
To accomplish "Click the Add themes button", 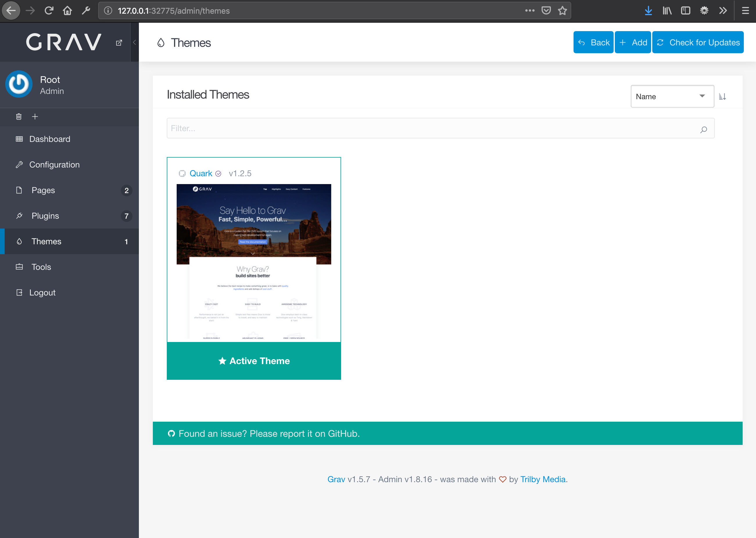I will pos(633,42).
